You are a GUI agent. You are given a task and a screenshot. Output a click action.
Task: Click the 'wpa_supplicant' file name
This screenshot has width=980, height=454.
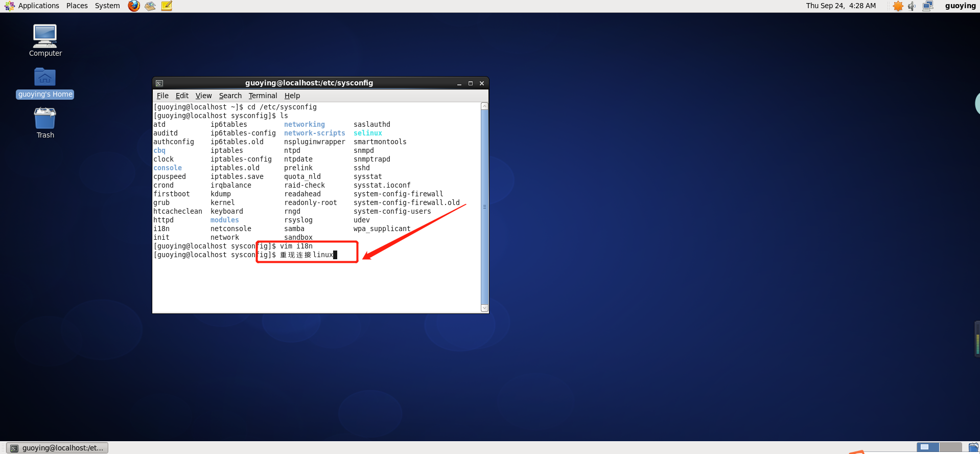pyautogui.click(x=382, y=229)
